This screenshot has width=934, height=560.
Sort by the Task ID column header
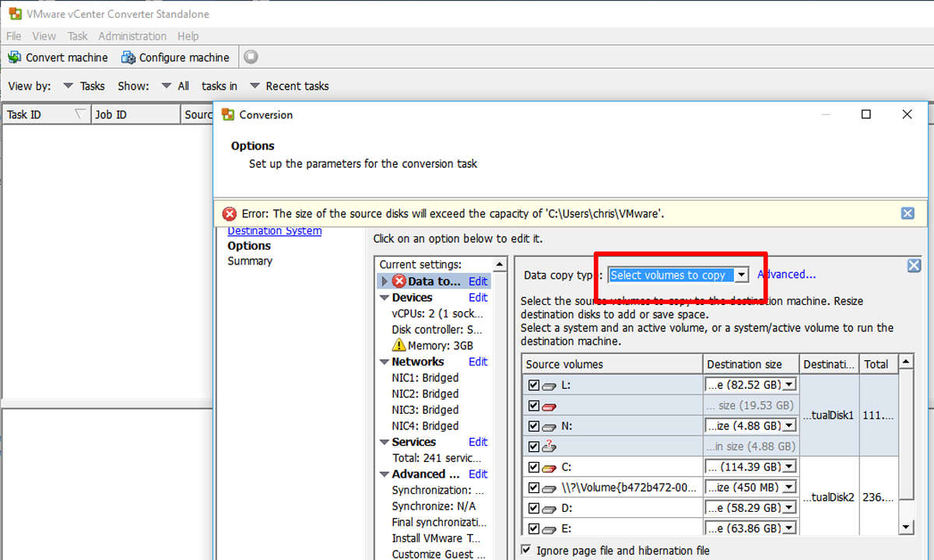click(x=46, y=114)
